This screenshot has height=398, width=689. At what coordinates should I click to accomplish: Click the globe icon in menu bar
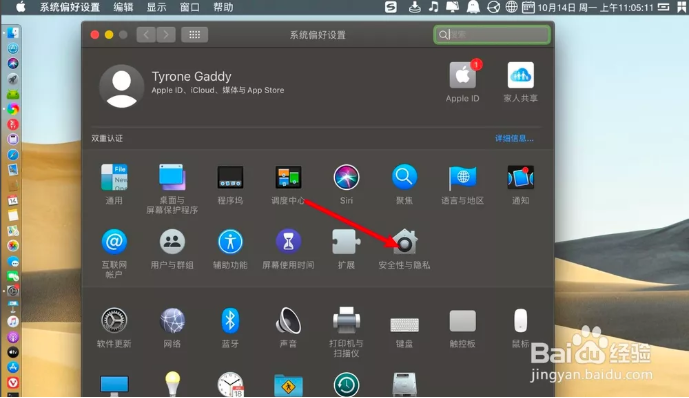pos(511,7)
